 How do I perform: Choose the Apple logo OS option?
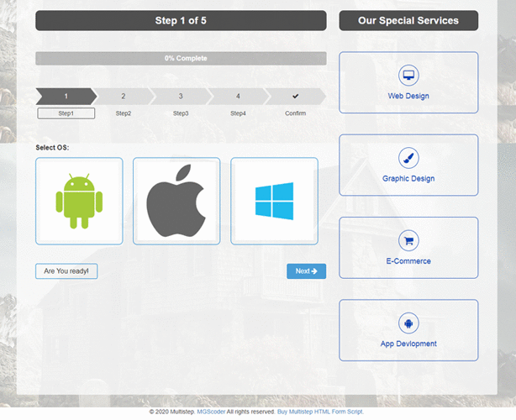[x=176, y=201]
